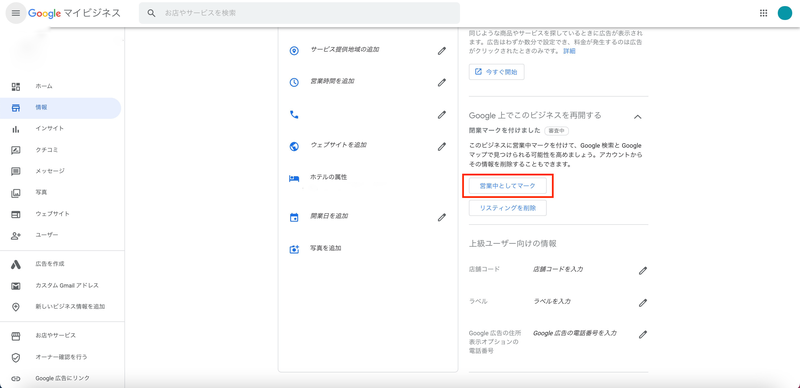Click the インサイト bar chart icon
800x388 pixels.
click(x=16, y=129)
